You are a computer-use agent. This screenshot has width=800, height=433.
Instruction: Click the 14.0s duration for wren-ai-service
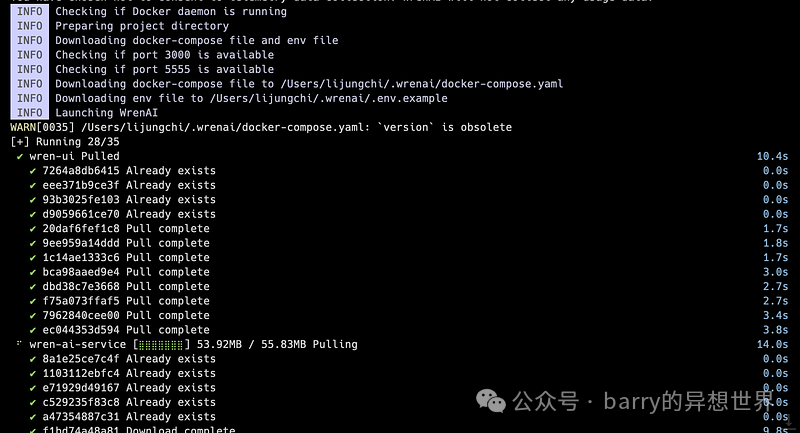pos(773,345)
